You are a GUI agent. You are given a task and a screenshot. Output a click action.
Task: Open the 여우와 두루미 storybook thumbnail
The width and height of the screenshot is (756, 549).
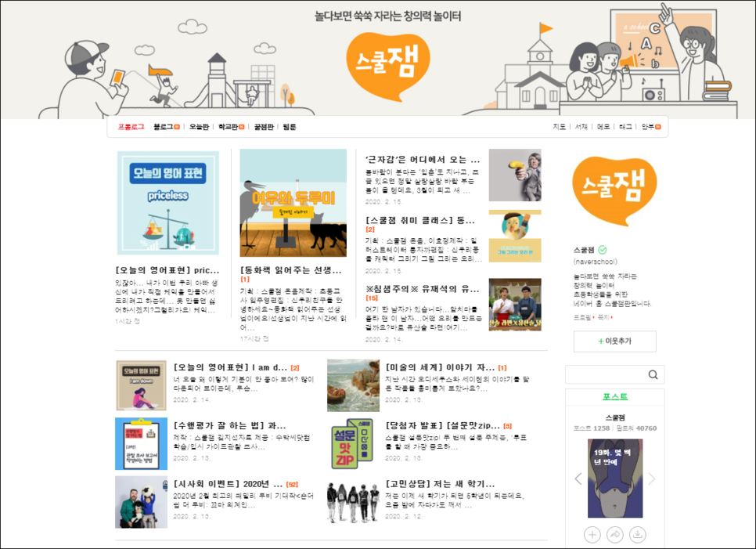point(293,203)
